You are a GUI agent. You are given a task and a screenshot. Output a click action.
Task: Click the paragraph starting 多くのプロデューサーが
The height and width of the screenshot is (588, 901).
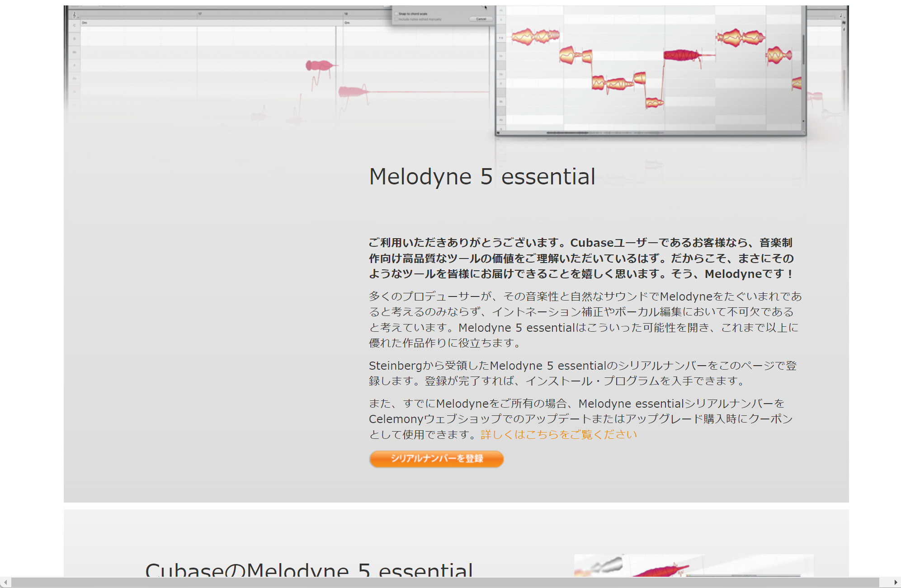[585, 320]
